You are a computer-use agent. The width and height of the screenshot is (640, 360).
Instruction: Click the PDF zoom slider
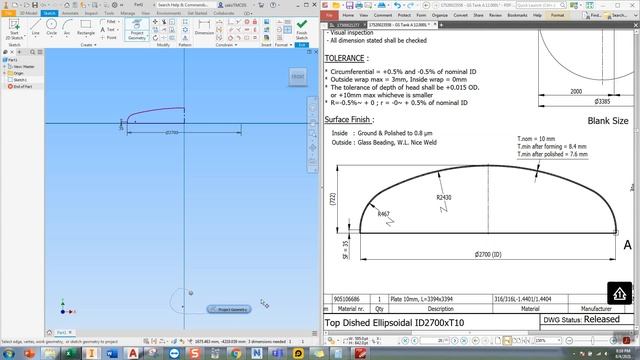coord(592,340)
